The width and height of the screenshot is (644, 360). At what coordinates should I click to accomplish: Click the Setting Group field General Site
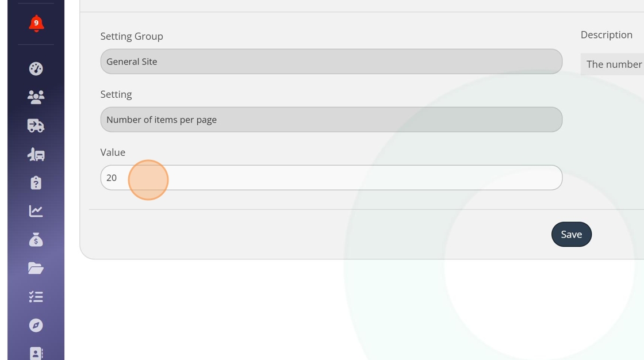click(331, 62)
